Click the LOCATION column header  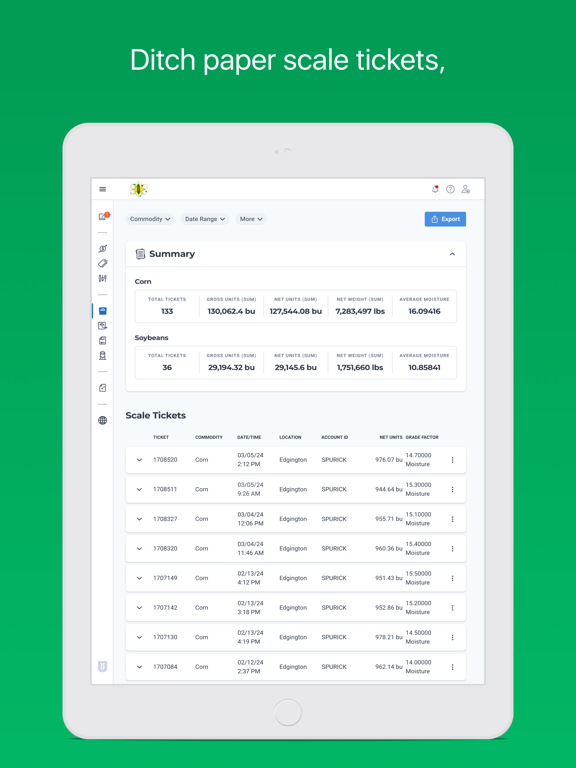(290, 437)
